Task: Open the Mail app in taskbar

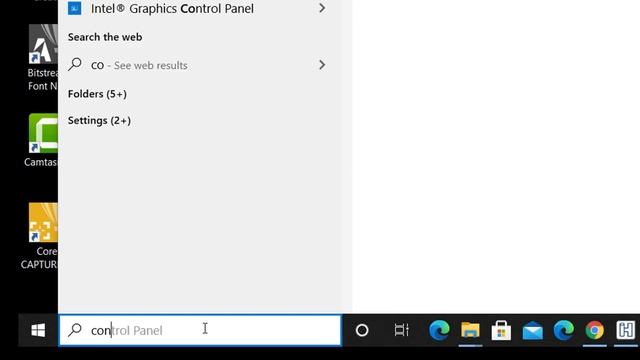Action: click(x=533, y=331)
